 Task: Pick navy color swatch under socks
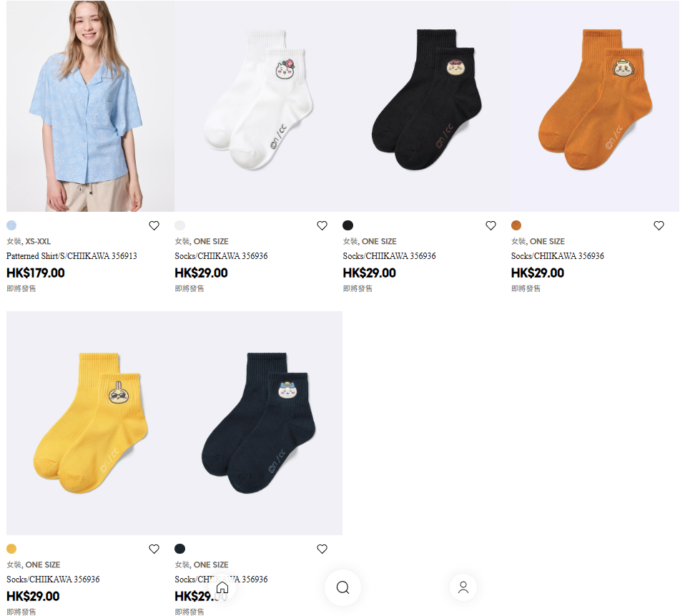[179, 549]
